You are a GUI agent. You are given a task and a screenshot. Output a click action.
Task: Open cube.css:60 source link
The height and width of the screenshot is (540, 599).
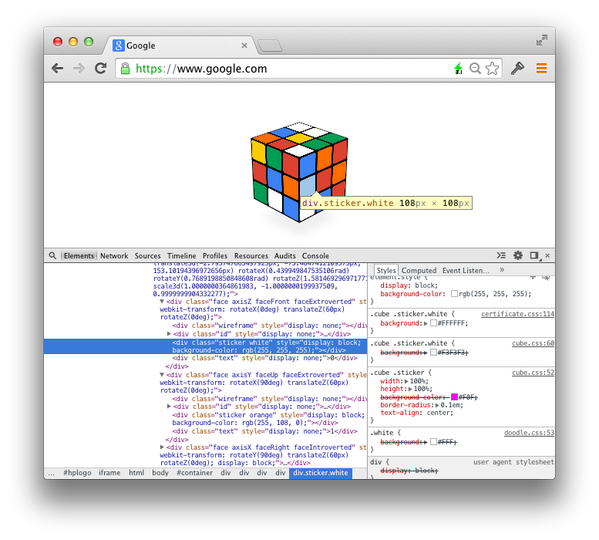[533, 343]
